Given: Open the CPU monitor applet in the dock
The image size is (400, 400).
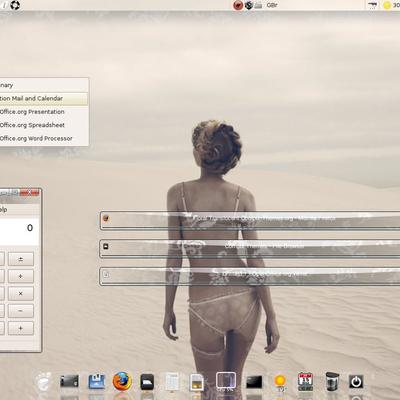Looking at the screenshot, I should pyautogui.click(x=226, y=381).
